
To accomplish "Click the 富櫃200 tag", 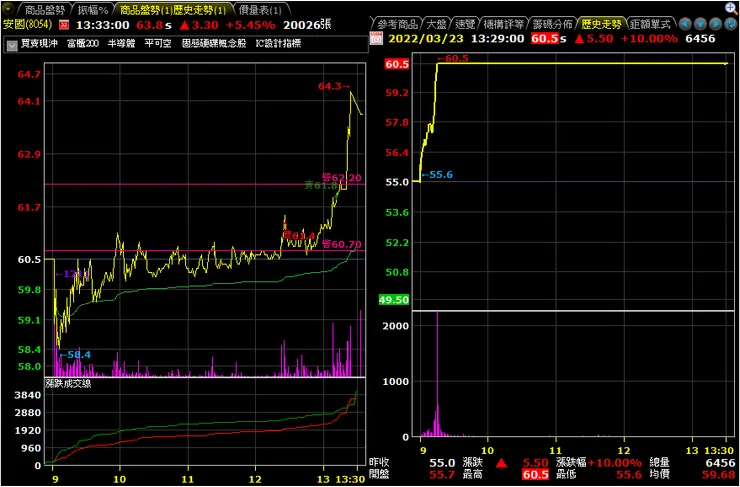I will 83,44.
